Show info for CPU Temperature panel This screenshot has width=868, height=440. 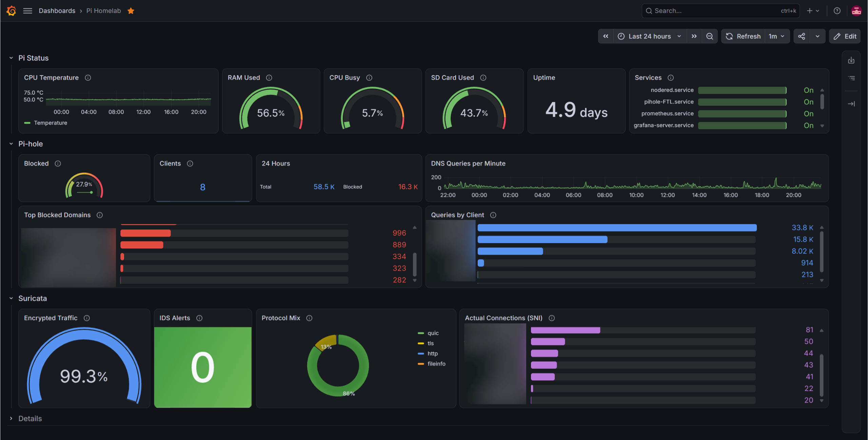point(88,78)
